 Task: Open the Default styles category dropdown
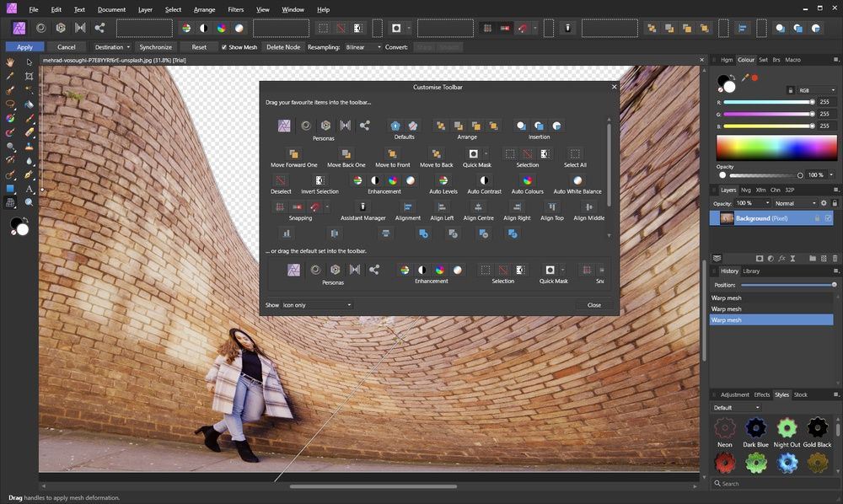point(737,408)
